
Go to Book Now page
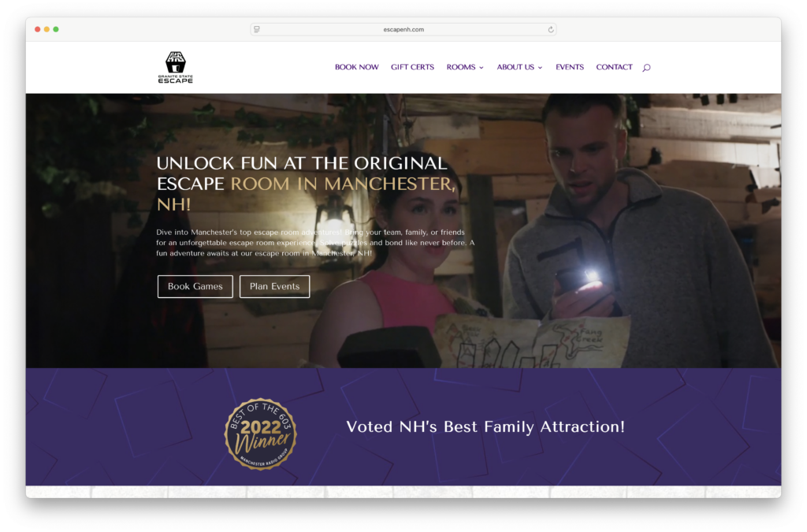pos(357,67)
